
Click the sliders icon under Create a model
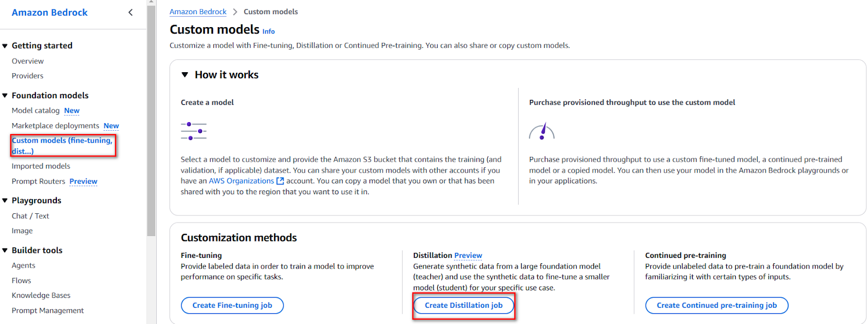(x=194, y=131)
